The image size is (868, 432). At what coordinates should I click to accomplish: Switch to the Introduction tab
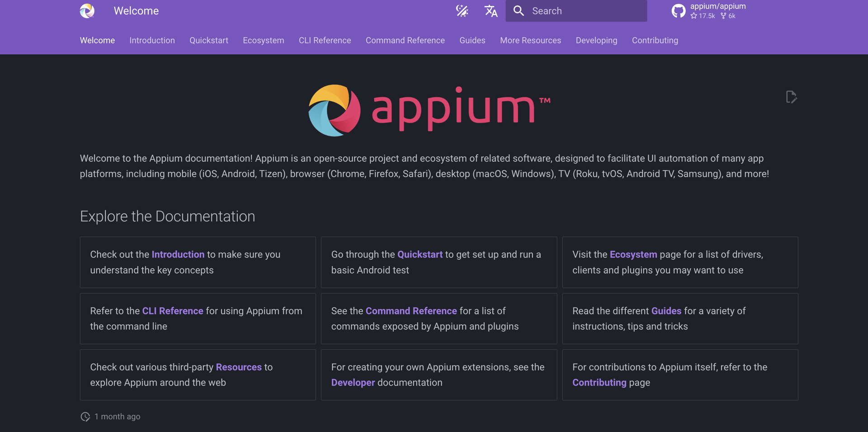pyautogui.click(x=152, y=41)
